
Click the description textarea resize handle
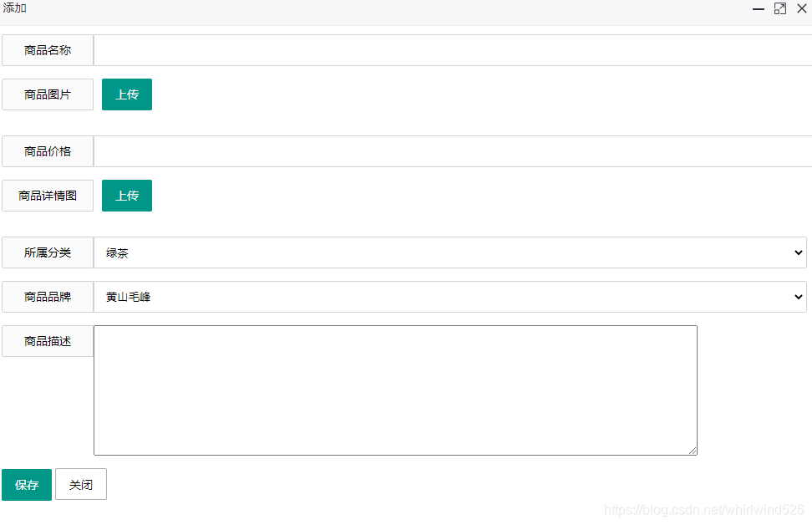[693, 451]
